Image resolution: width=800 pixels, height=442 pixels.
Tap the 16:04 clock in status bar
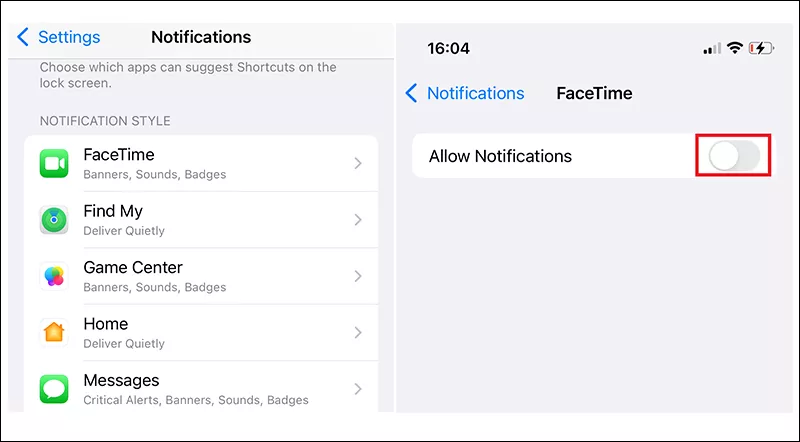pos(447,48)
